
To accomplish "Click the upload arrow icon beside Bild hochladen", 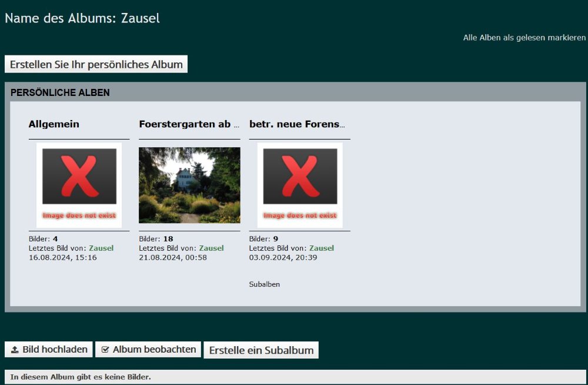I will pyautogui.click(x=15, y=350).
